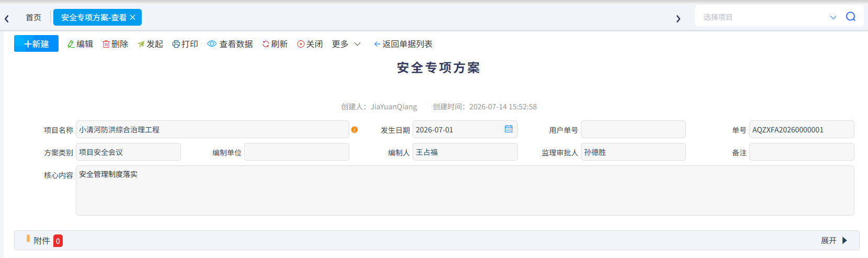Open the 更多 more dropdown
This screenshot has height=258, width=868.
[346, 44]
